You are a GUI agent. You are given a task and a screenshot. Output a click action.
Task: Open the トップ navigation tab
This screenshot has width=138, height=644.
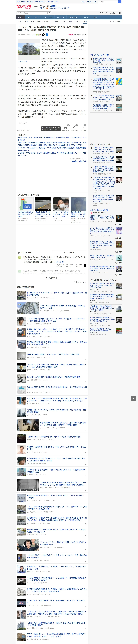pos(20,17)
